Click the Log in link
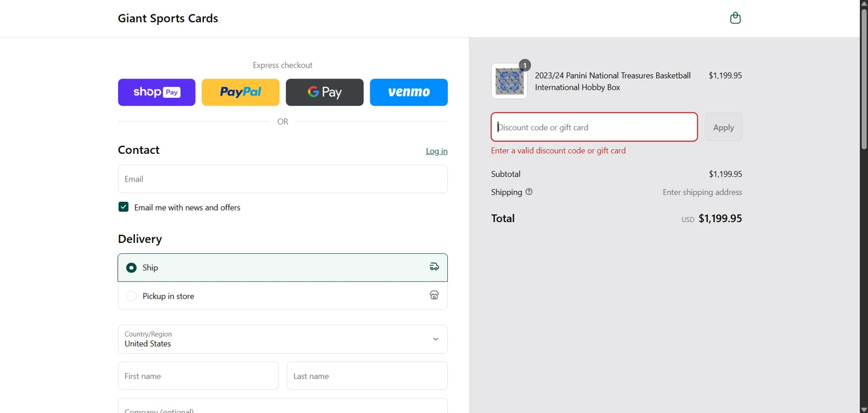 (x=436, y=151)
